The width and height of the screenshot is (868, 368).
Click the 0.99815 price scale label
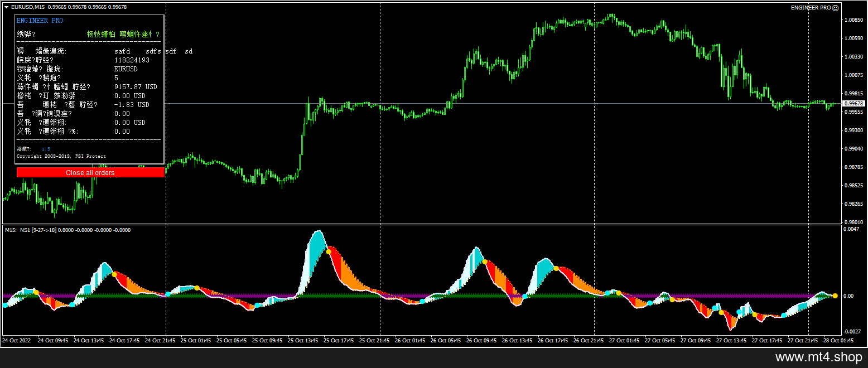tap(855, 94)
